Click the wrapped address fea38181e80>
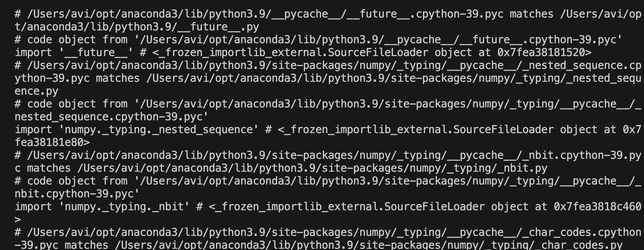 point(52,143)
